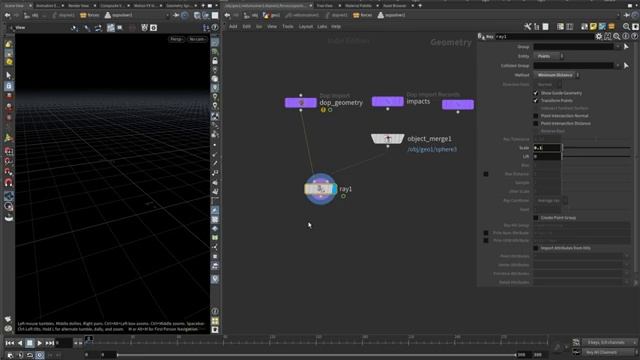This screenshot has height=360, width=640.
Task: Stop playback
Action: tap(30, 343)
